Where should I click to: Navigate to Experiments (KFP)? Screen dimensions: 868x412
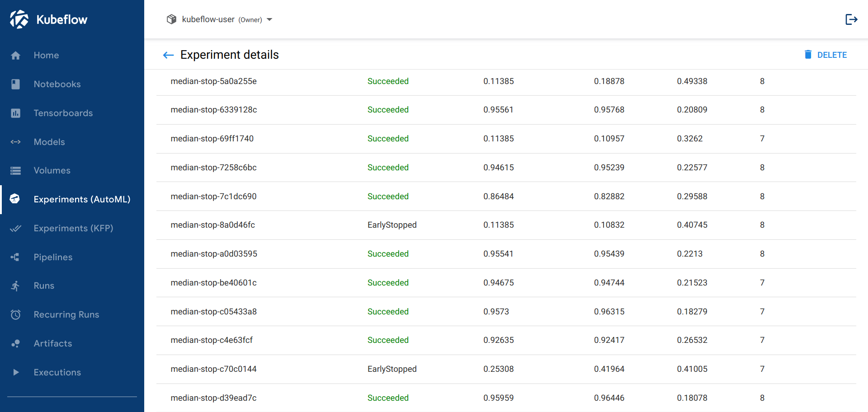[73, 228]
